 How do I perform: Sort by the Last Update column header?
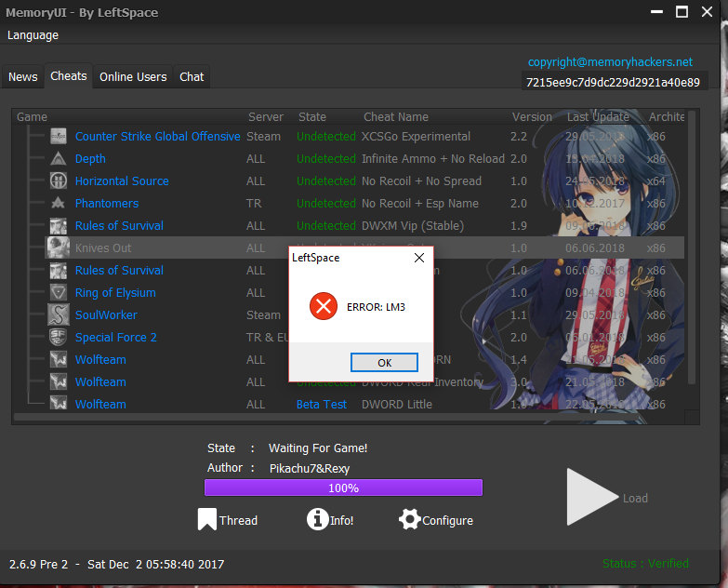(x=598, y=116)
